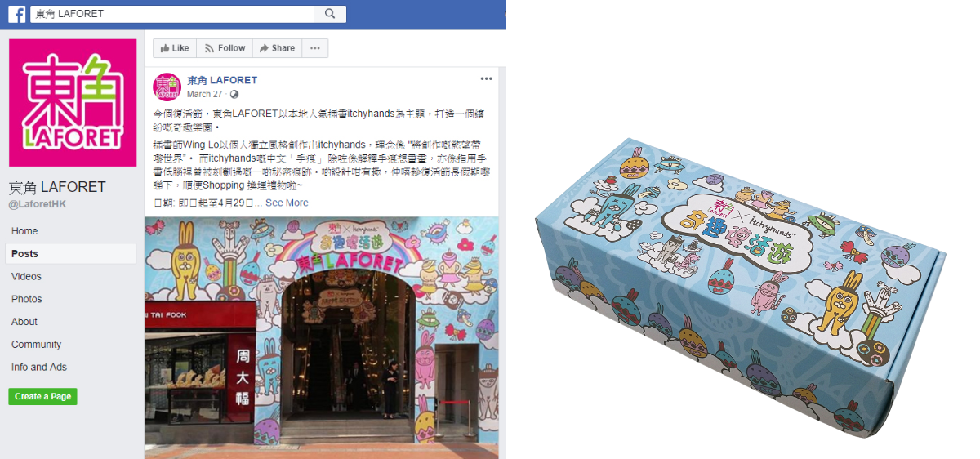Open the post options three-dot menu

click(487, 78)
